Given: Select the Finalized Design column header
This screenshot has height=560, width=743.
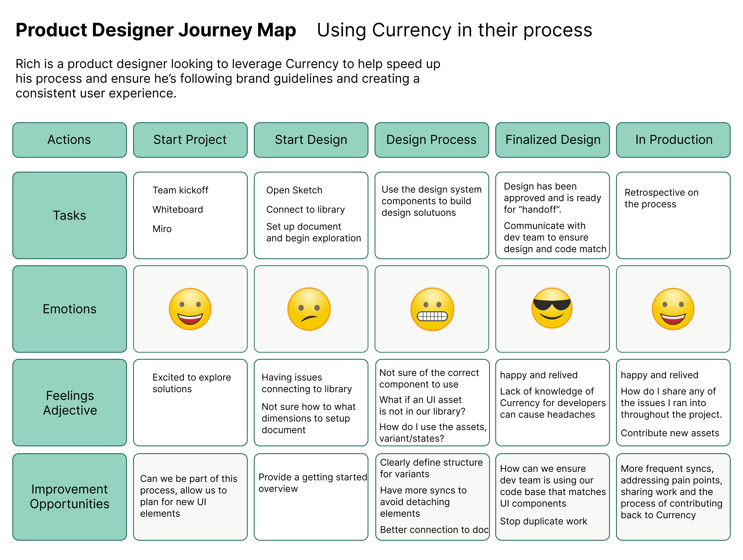Looking at the screenshot, I should click(x=553, y=140).
